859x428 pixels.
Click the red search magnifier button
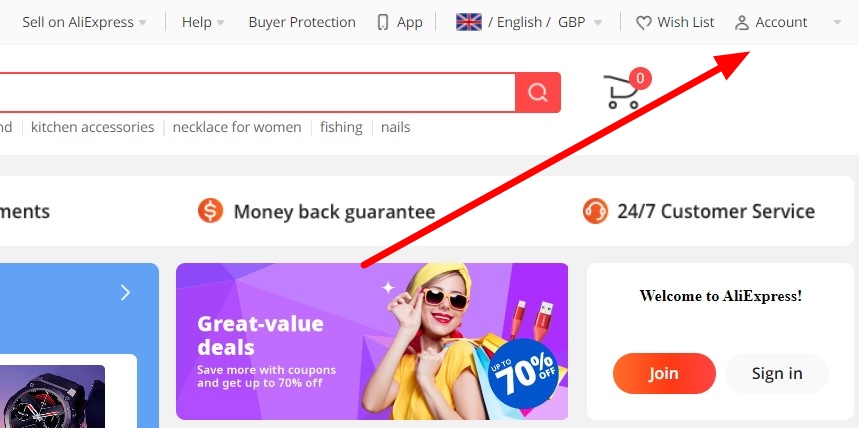coord(537,92)
